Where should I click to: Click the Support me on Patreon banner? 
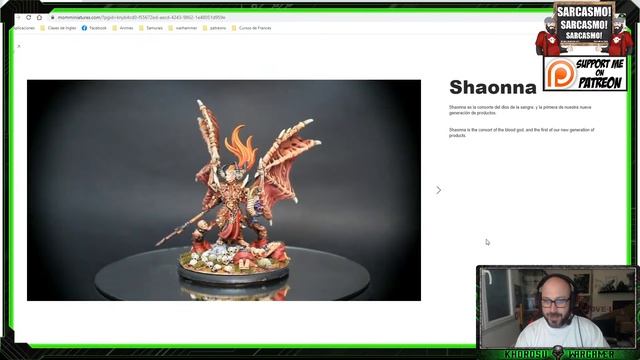click(585, 73)
